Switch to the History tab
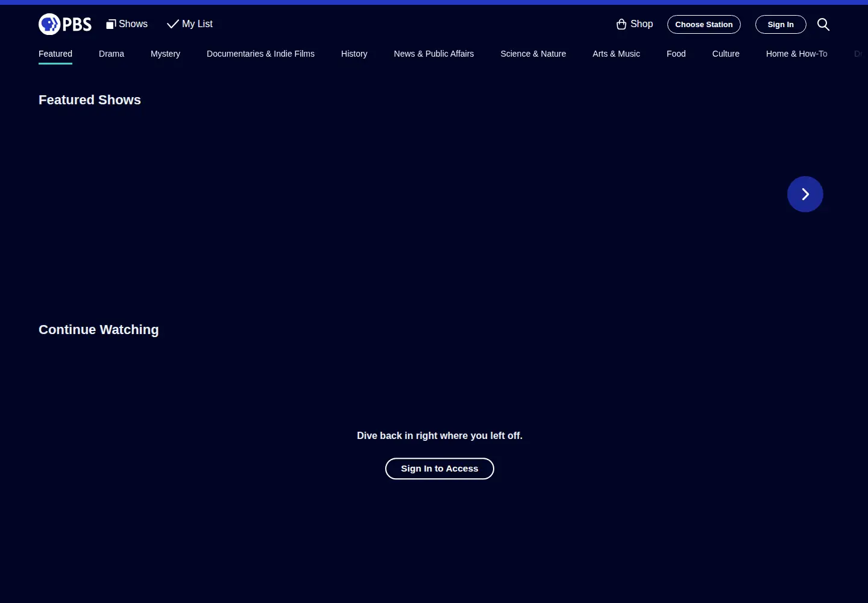 (354, 54)
